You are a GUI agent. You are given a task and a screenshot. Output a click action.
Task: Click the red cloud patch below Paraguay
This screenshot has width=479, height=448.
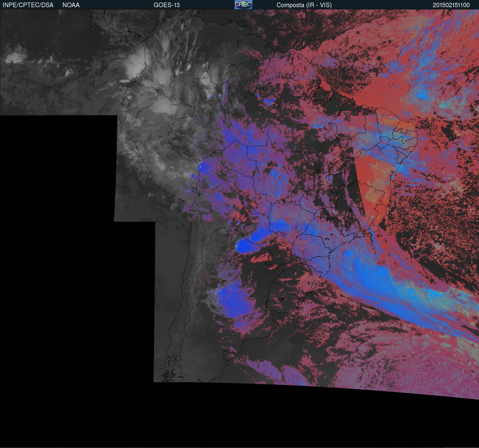coord(261,259)
